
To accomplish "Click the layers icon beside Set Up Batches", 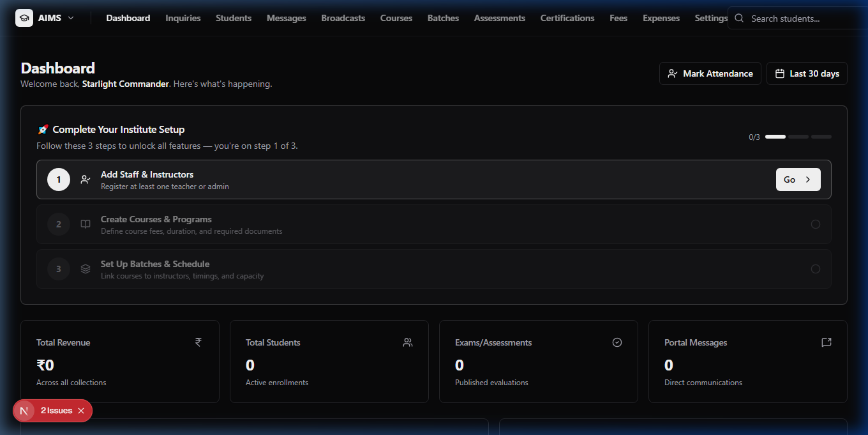I will tap(86, 269).
